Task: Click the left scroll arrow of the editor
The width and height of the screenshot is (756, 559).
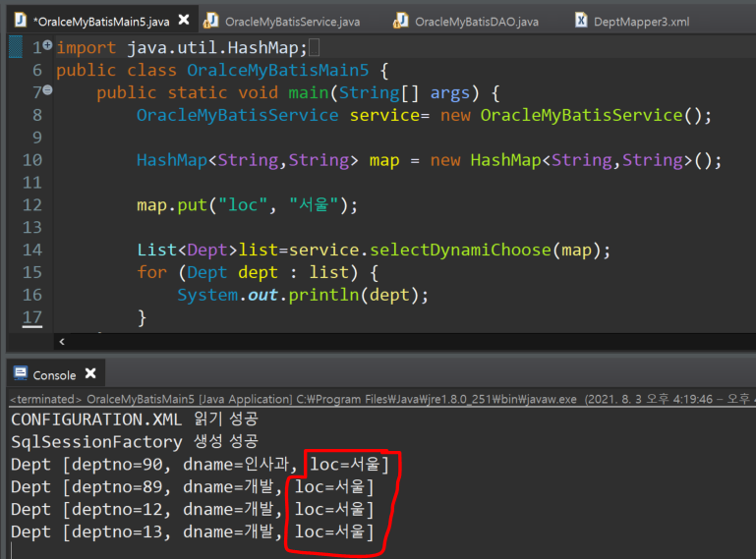Action: click(x=62, y=342)
